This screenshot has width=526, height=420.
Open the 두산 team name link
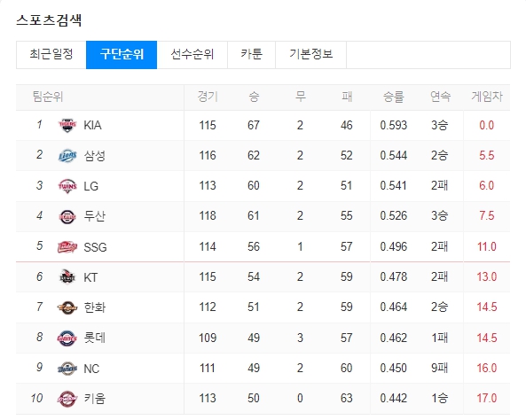click(95, 216)
